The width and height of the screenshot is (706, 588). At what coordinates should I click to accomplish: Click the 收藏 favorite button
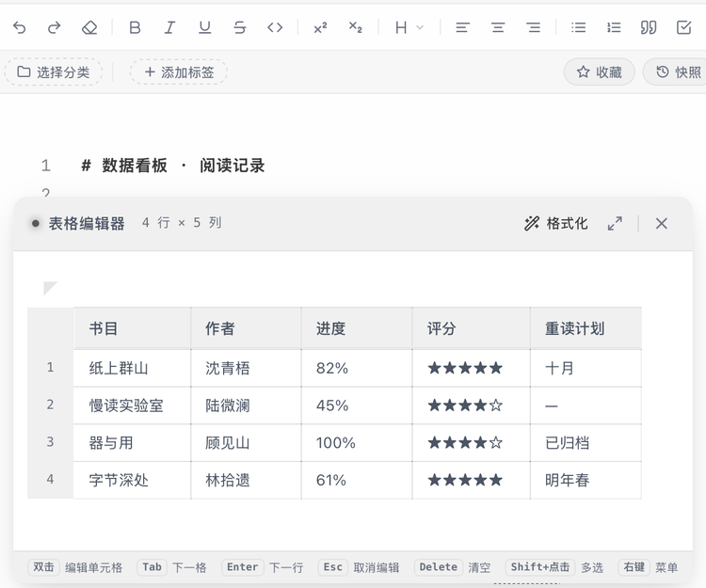(600, 72)
